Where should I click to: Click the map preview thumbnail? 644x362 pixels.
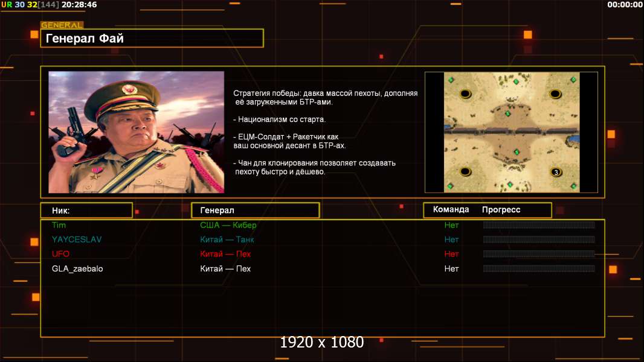pyautogui.click(x=511, y=132)
